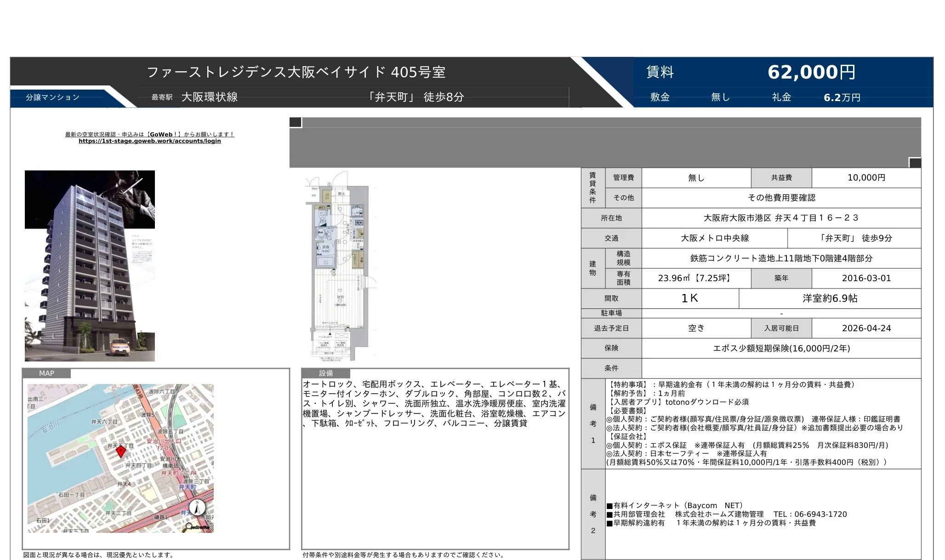Click the compass rose icon on the map
945x560 pixels.
198,507
